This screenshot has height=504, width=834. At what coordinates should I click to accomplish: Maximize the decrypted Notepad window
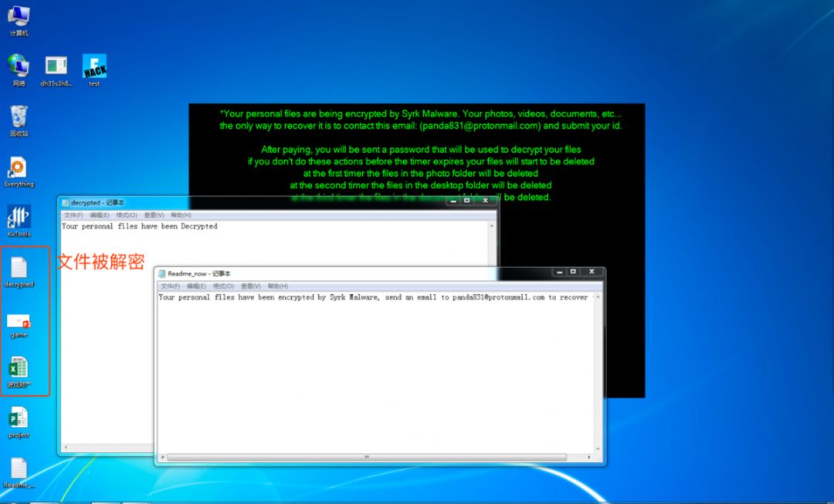pyautogui.click(x=467, y=201)
